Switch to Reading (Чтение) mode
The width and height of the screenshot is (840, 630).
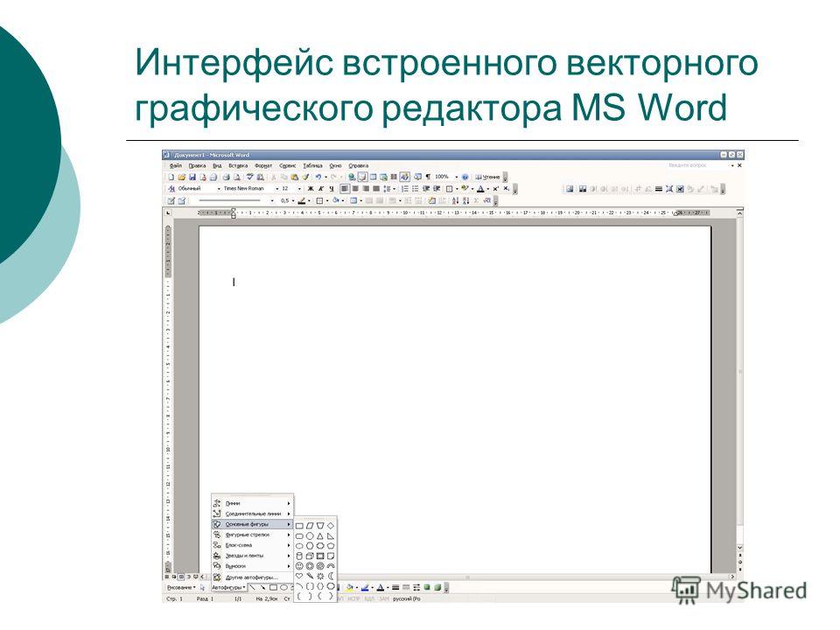pos(488,177)
